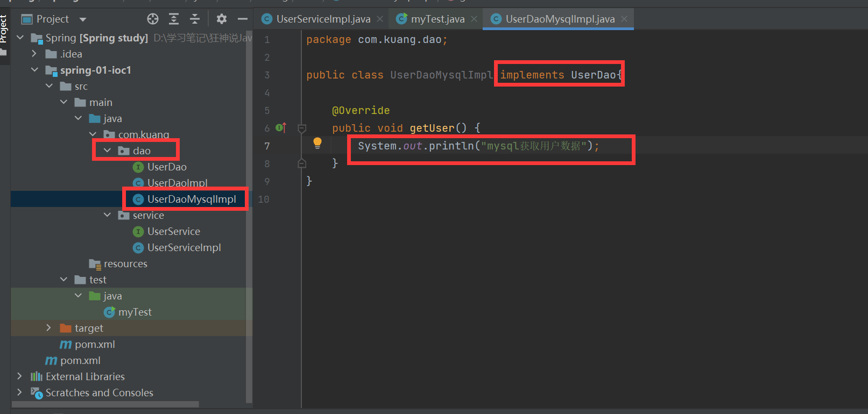Viewport: 868px width, 414px height.
Task: Close the UserServiceImpl.java tab
Action: click(380, 19)
